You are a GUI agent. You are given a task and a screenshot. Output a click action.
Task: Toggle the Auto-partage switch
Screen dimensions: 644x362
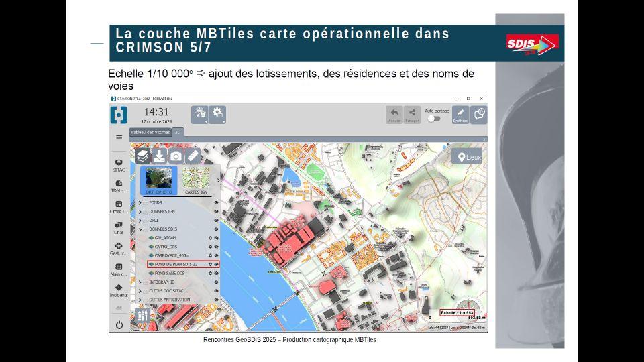pos(434,119)
